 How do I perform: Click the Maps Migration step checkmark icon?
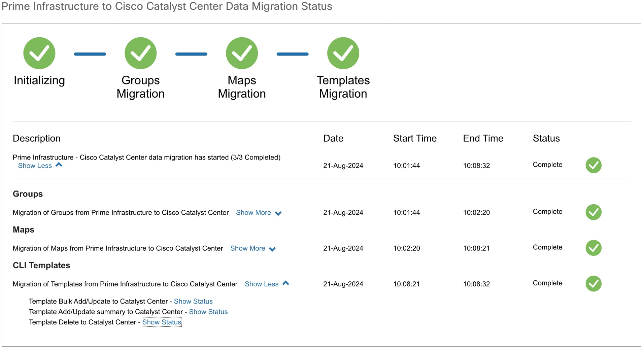[x=242, y=53]
